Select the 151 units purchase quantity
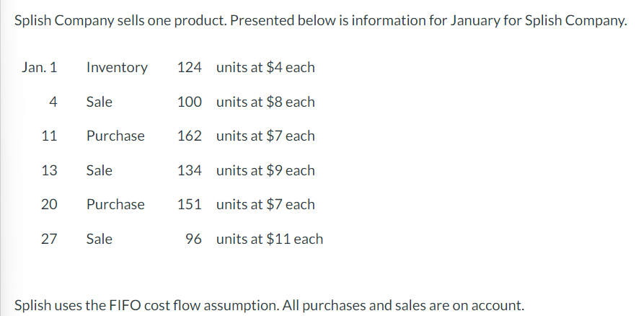Screen dimensions: 644x316 pos(189,204)
